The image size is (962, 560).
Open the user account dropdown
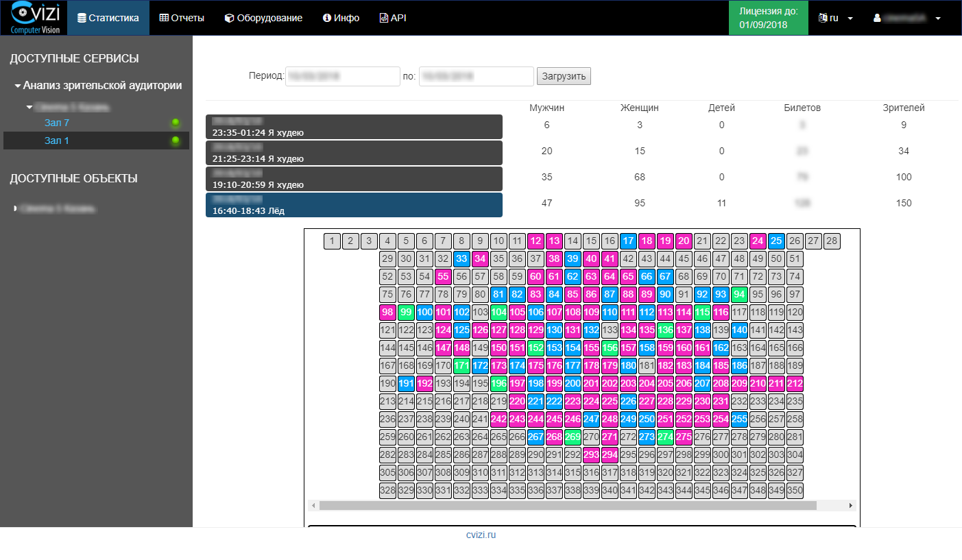click(906, 18)
